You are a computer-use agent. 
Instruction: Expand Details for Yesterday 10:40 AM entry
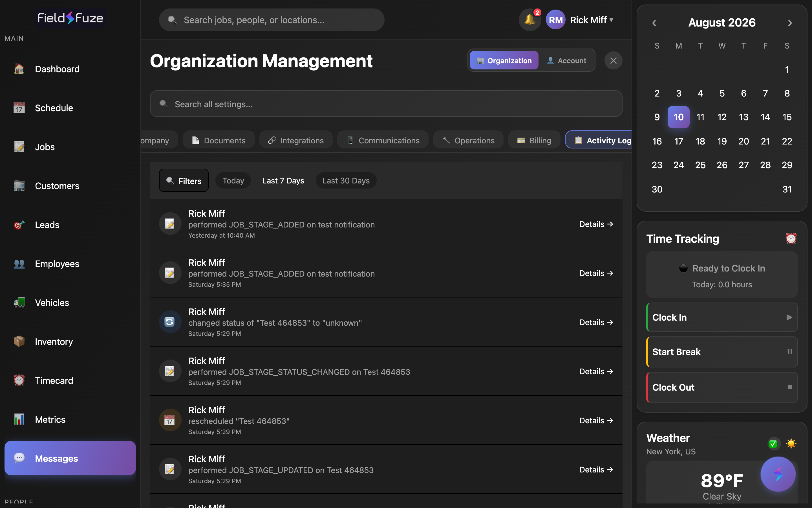tap(596, 224)
